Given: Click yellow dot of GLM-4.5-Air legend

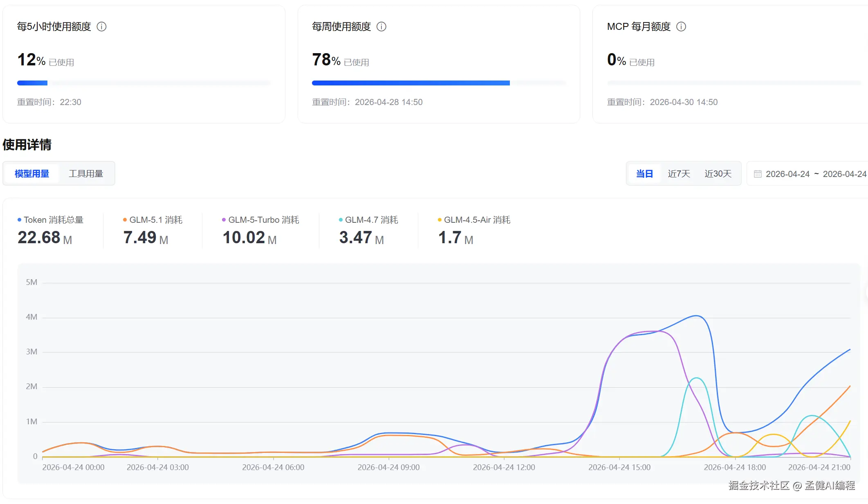Looking at the screenshot, I should (x=440, y=220).
